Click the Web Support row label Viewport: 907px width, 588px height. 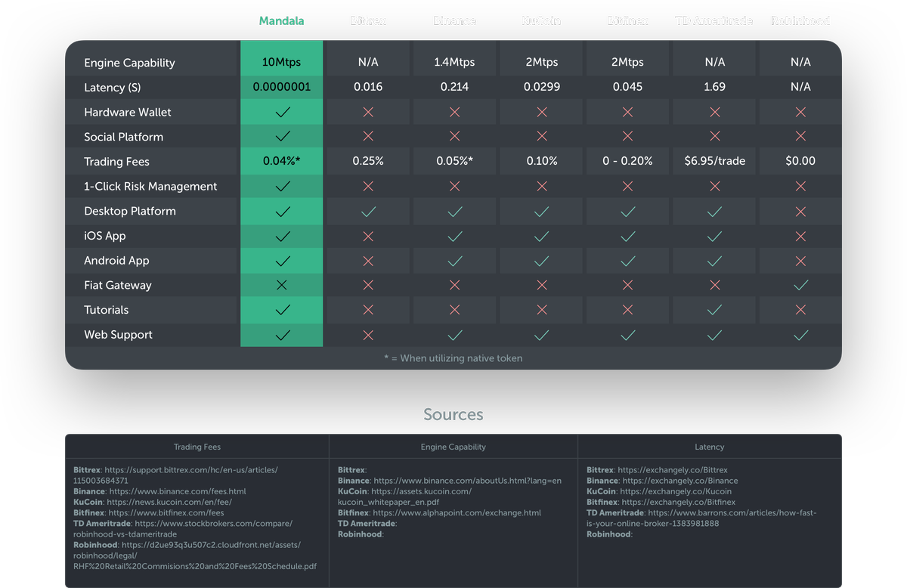click(118, 335)
